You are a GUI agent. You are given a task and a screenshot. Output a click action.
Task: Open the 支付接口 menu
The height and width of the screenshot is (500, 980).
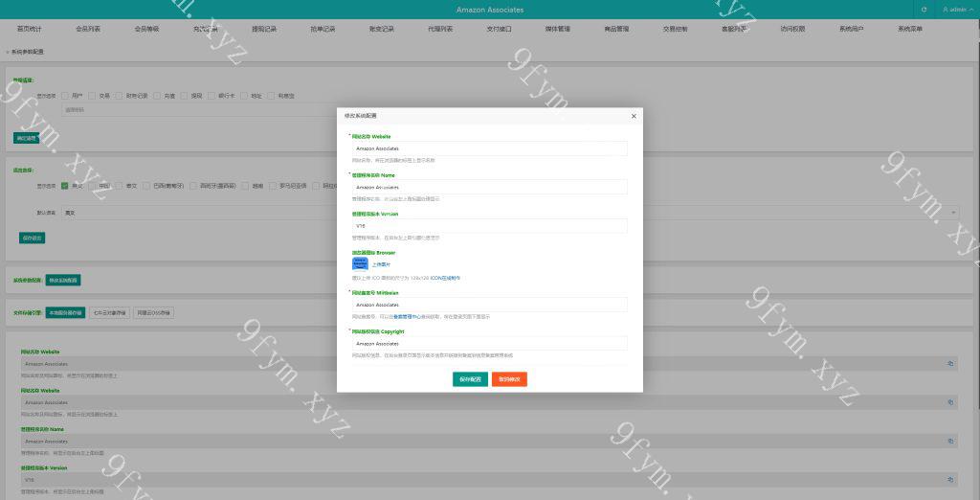pyautogui.click(x=500, y=29)
